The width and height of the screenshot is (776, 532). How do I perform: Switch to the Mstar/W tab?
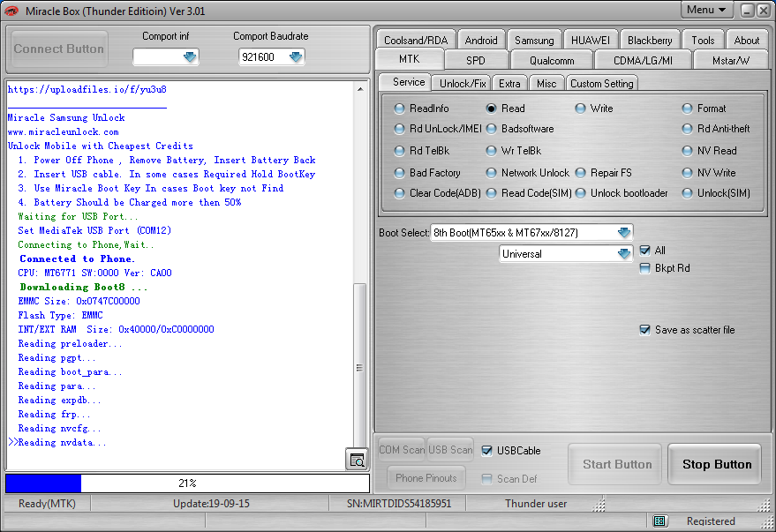(731, 60)
